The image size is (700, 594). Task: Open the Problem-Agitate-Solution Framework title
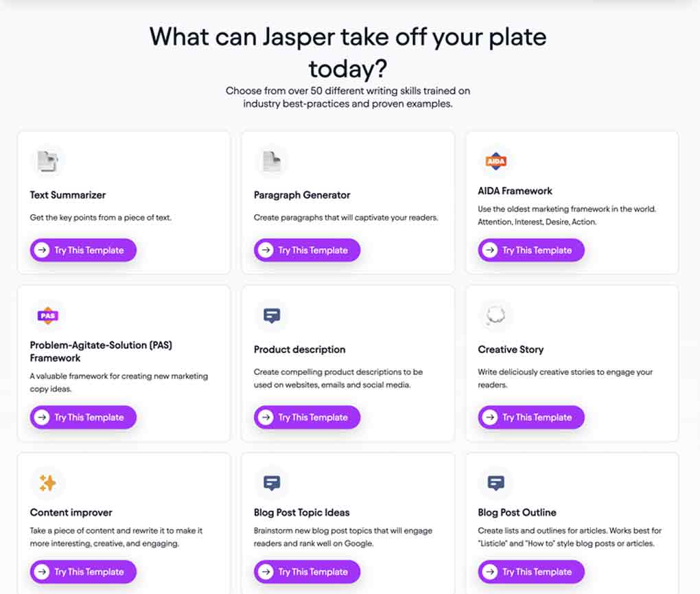coord(101,352)
